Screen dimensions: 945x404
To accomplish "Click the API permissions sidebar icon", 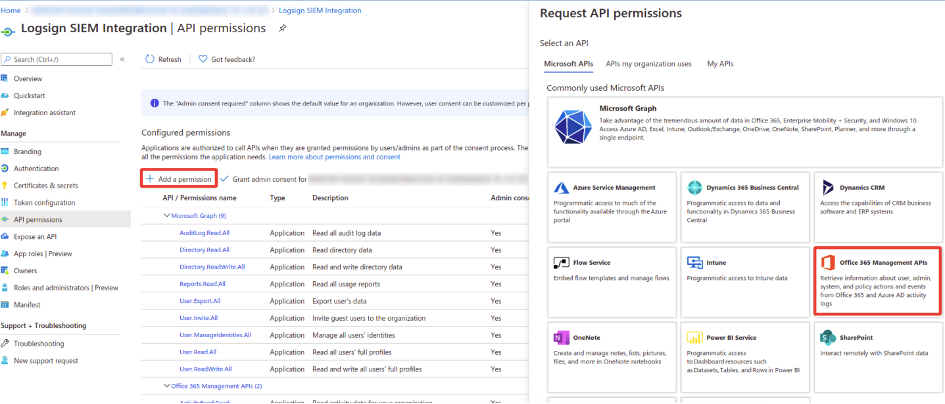I will [x=5, y=219].
